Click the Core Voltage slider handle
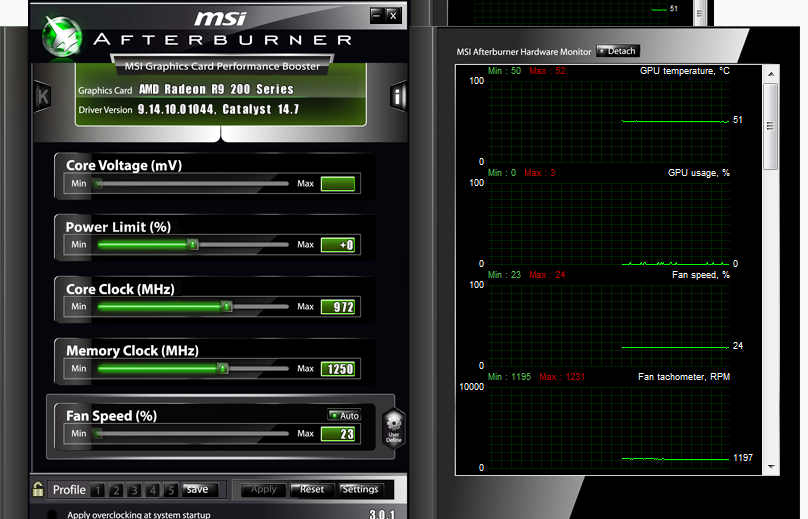The height and width of the screenshot is (519, 808). pyautogui.click(x=98, y=183)
